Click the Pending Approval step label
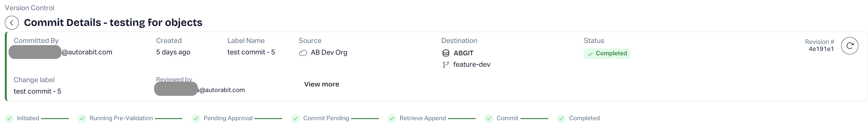 coord(228,118)
